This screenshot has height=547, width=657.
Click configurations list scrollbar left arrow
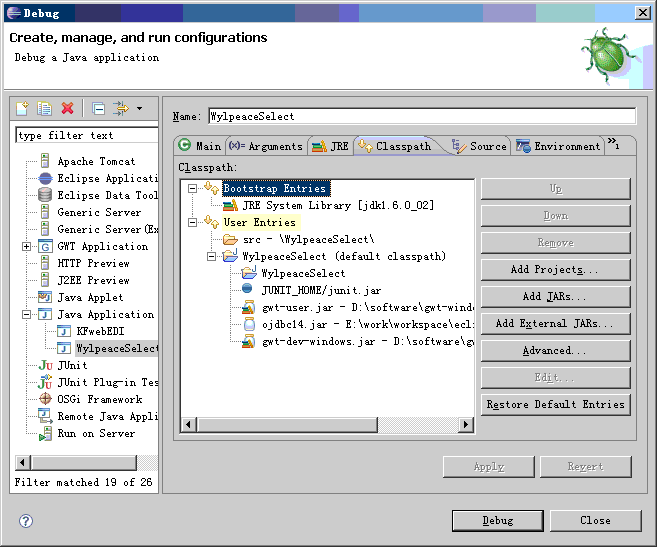(23, 463)
